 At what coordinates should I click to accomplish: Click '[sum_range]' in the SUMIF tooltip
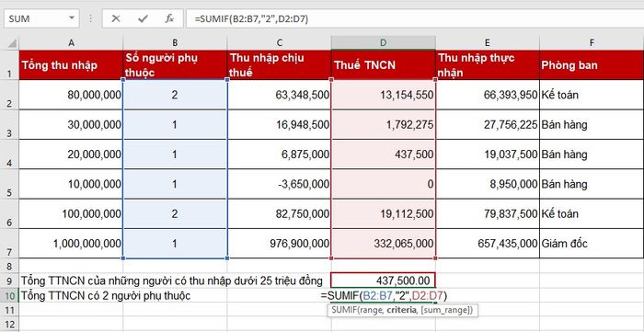tap(444, 310)
